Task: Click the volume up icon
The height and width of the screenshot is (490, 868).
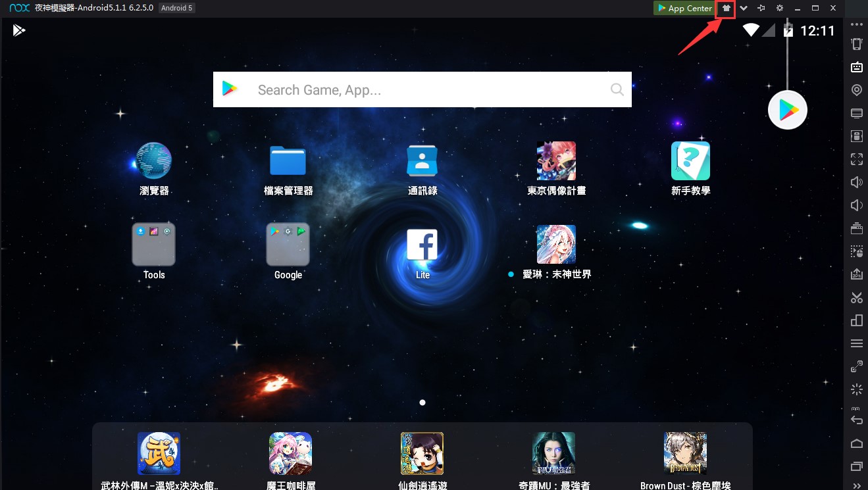Action: point(857,182)
